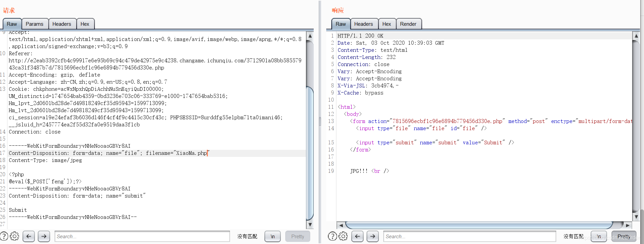Click '没有匹配' label in request panel
Image resolution: width=644 pixels, height=244 pixels.
tap(247, 236)
